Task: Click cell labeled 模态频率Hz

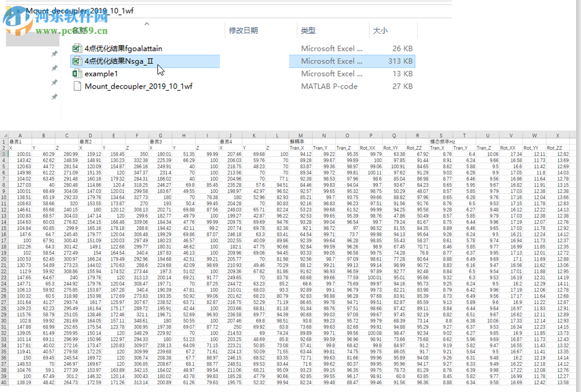Action: (442, 142)
